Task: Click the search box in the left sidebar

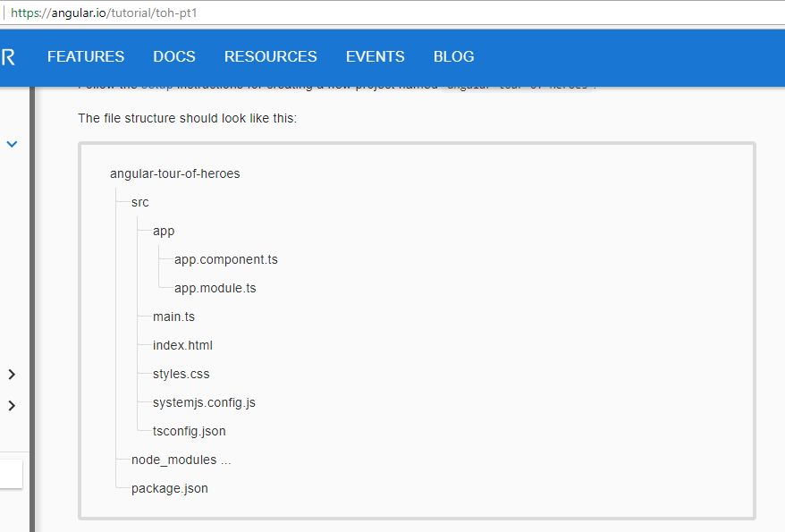Action: (9, 474)
